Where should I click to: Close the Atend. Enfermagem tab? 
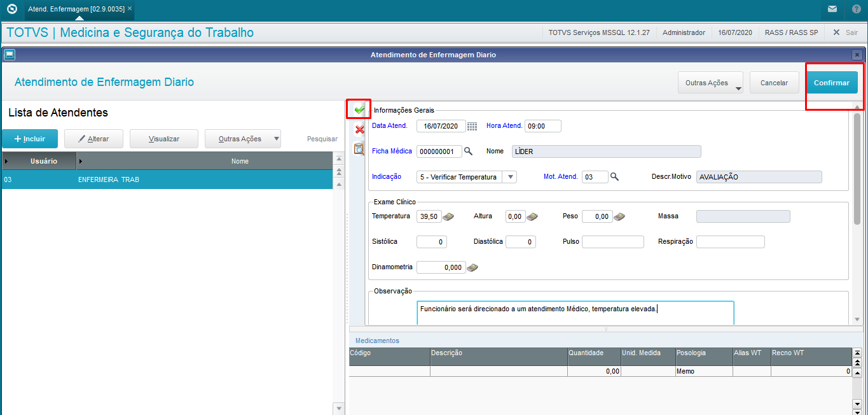pyautogui.click(x=130, y=9)
